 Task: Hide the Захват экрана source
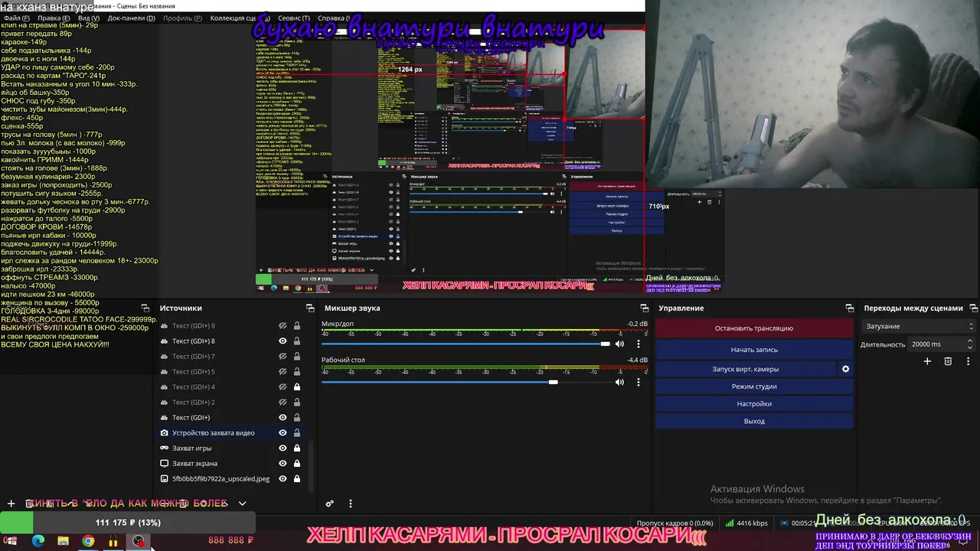pos(283,464)
